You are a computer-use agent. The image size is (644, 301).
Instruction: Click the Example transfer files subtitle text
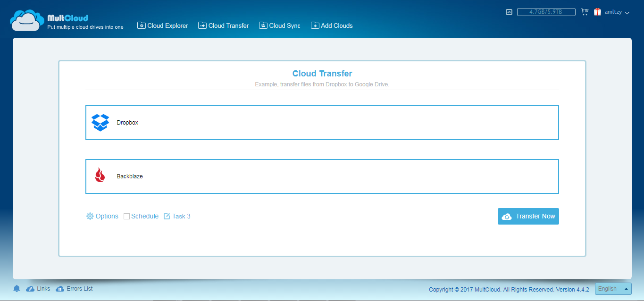click(x=322, y=84)
